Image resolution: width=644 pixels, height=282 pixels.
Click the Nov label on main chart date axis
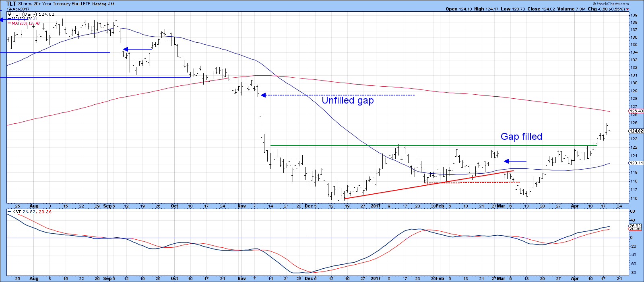242,205
